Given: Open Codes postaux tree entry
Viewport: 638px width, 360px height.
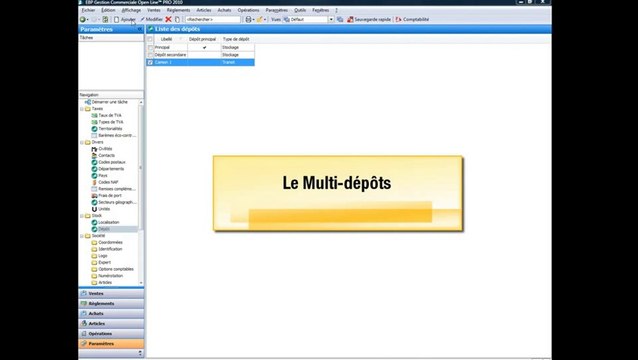Looking at the screenshot, I should tap(108, 162).
